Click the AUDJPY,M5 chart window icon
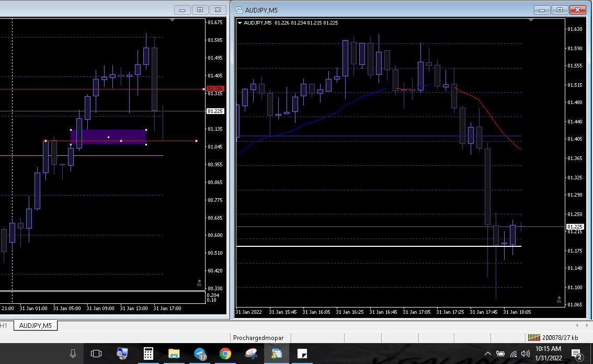Image resolution: width=593 pixels, height=364 pixels. [x=239, y=9]
